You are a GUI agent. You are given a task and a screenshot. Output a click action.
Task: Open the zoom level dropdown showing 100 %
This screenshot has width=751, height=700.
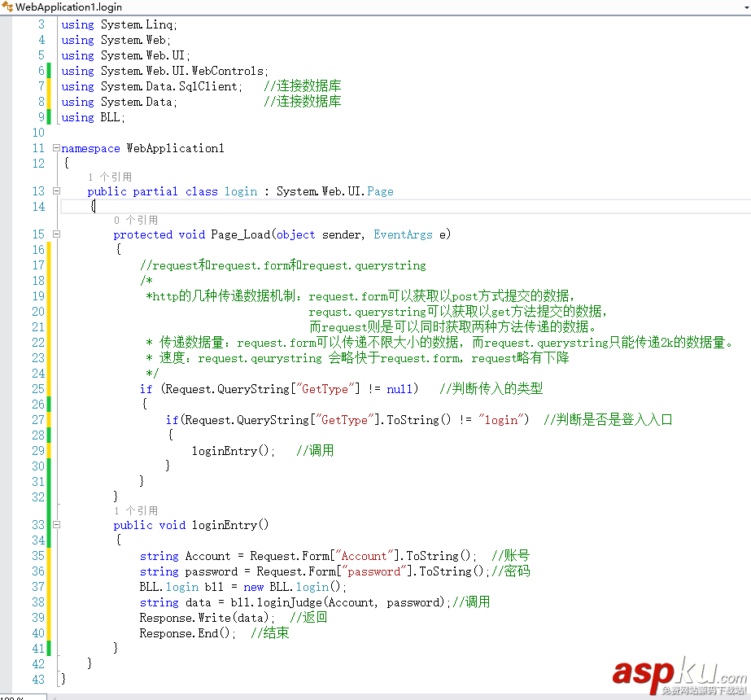tap(23, 695)
